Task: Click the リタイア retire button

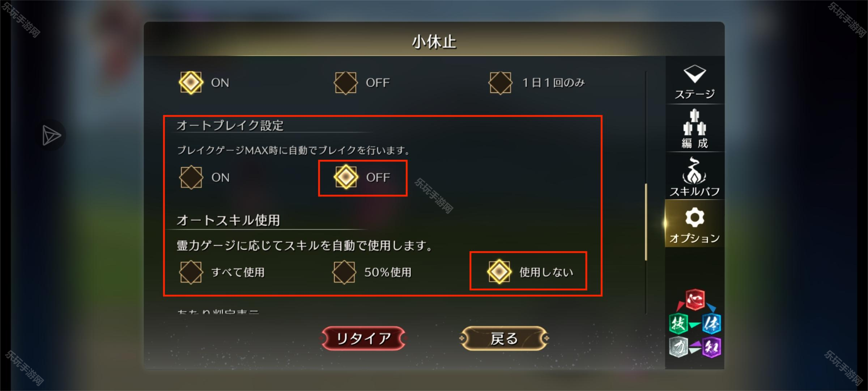Action: pos(363,339)
